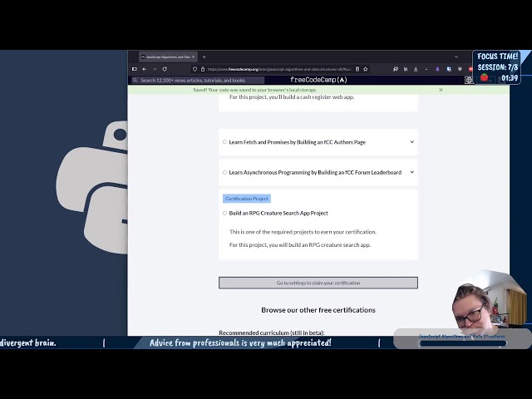Click the circle beside Learn Asynchronous Programming

pos(224,172)
